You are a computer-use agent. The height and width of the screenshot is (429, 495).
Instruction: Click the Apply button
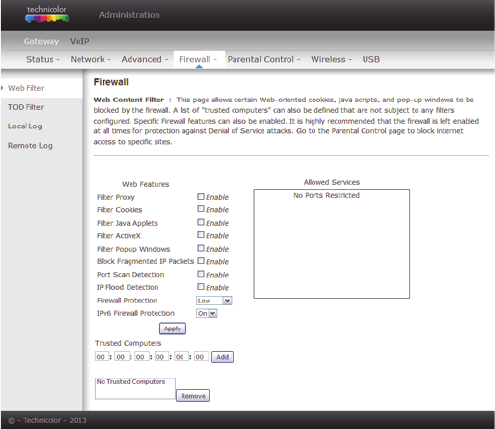172,329
